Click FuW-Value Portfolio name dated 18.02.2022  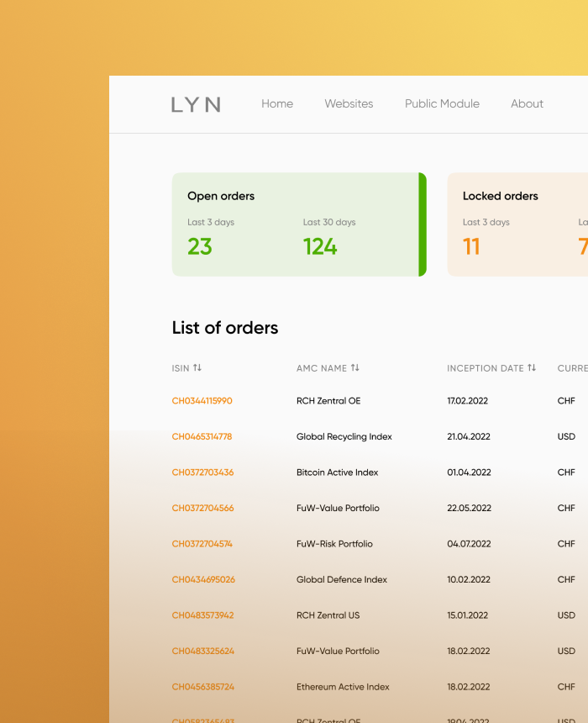(338, 651)
